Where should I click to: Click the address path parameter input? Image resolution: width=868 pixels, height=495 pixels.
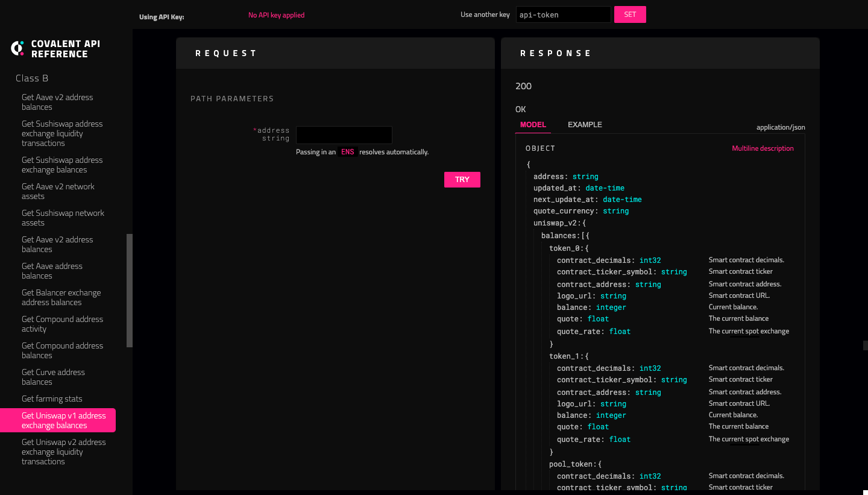click(344, 134)
